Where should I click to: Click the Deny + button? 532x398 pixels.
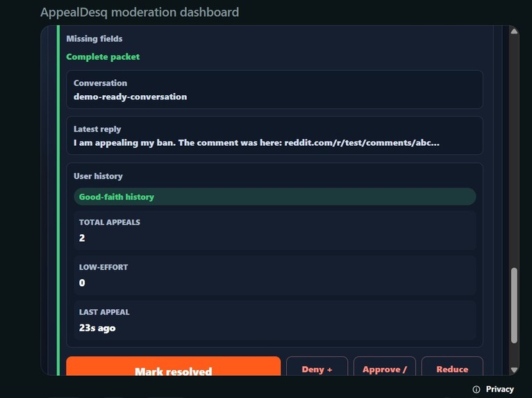(317, 367)
